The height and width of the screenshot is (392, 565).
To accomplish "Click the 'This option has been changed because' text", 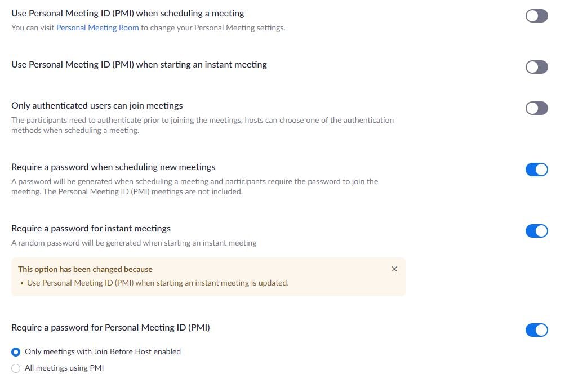I will coord(85,269).
